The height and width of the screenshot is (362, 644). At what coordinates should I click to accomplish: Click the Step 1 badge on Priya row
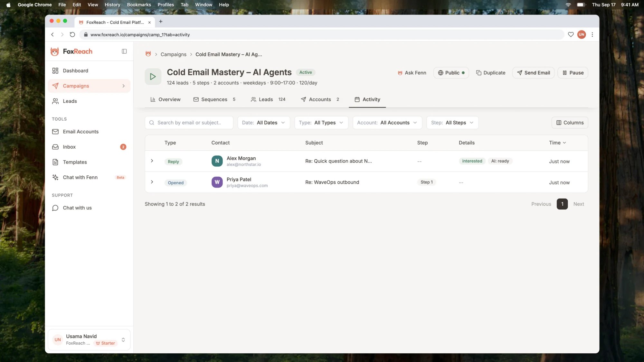[x=427, y=182]
